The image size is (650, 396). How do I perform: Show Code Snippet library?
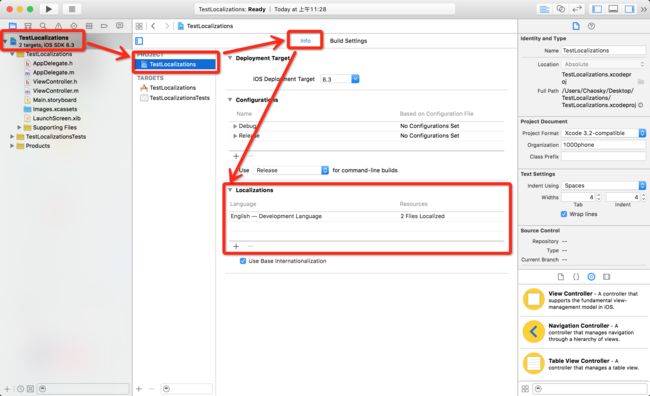pos(576,277)
